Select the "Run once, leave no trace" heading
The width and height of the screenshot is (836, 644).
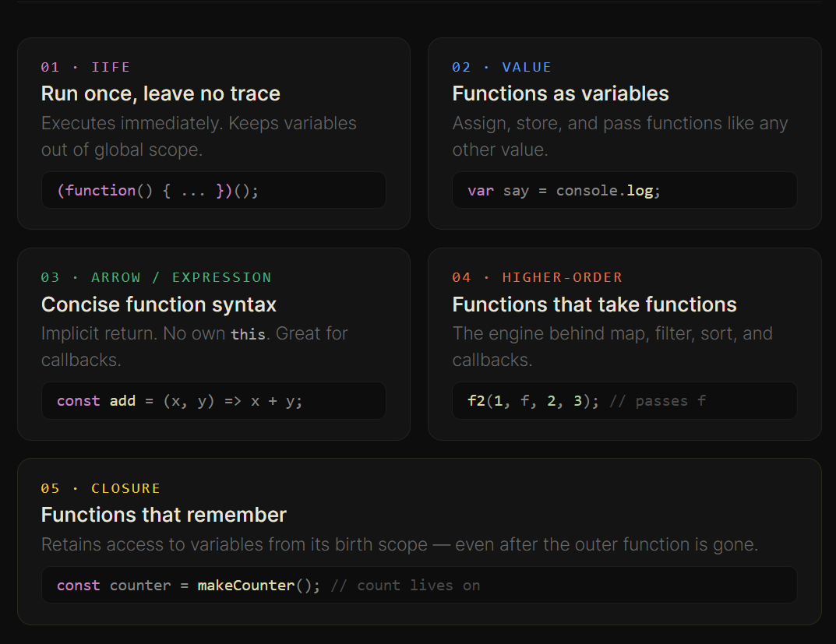pyautogui.click(x=160, y=93)
